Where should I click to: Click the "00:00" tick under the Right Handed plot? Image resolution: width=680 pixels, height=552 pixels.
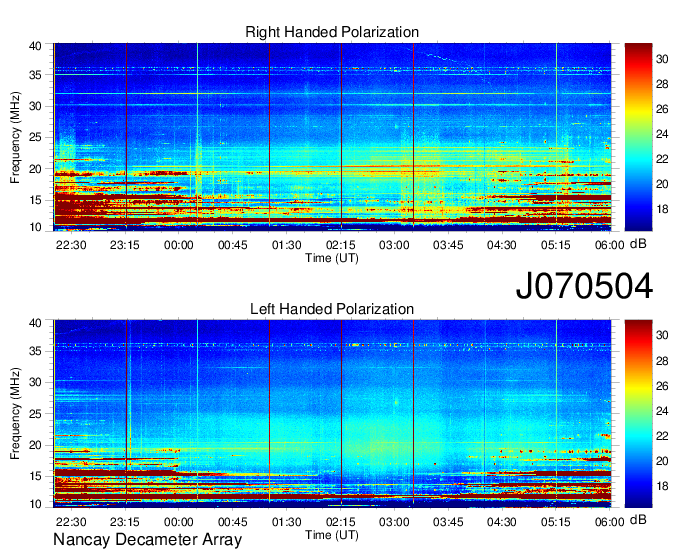pyautogui.click(x=179, y=245)
